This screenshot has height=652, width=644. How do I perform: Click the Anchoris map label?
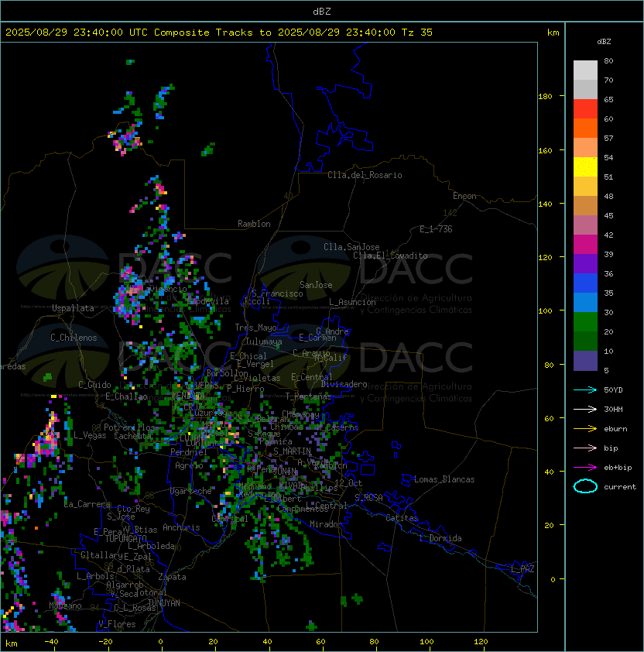[181, 527]
